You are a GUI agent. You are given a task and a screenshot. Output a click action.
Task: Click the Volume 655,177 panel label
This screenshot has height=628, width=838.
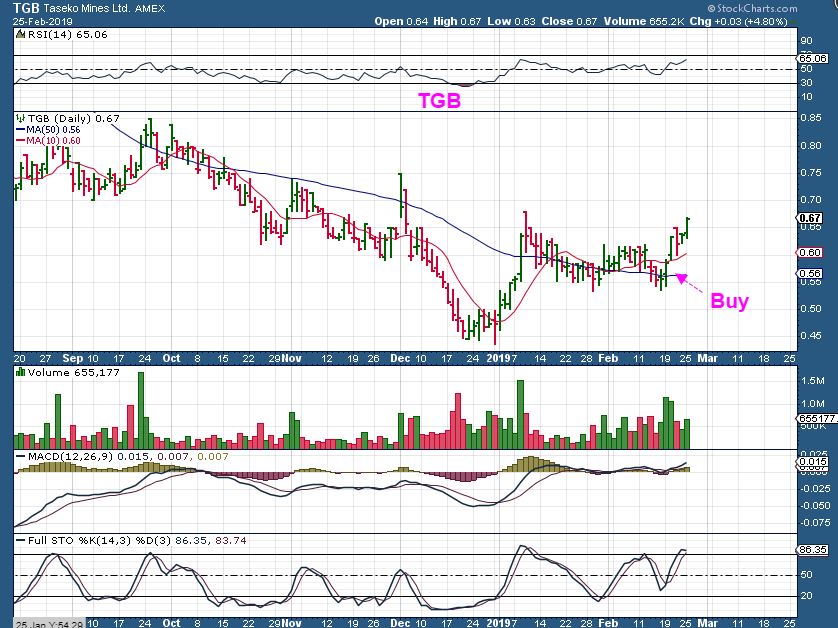[x=74, y=372]
